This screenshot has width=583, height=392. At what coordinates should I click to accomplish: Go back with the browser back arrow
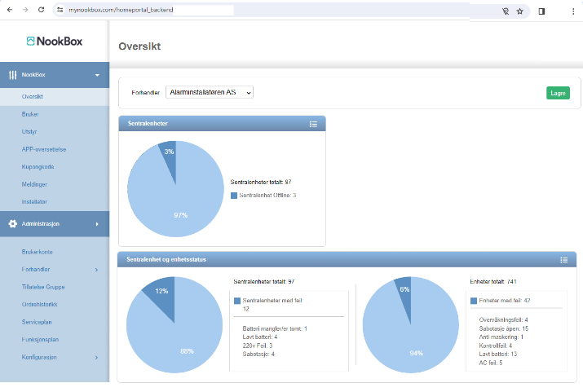[10, 10]
